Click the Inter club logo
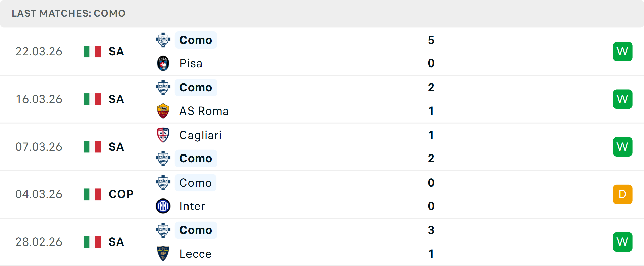The width and height of the screenshot is (644, 266). (x=163, y=206)
